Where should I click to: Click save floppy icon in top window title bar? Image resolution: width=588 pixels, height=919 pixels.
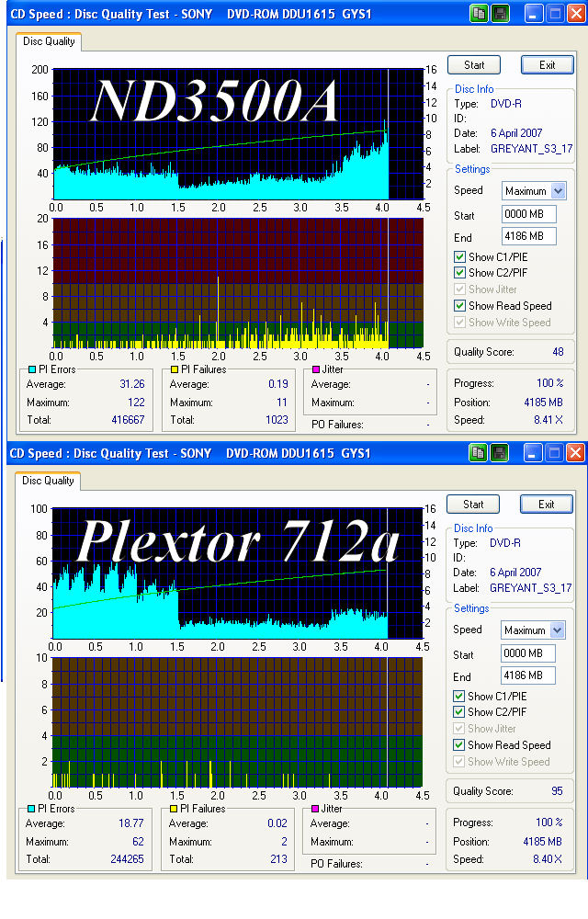point(500,14)
